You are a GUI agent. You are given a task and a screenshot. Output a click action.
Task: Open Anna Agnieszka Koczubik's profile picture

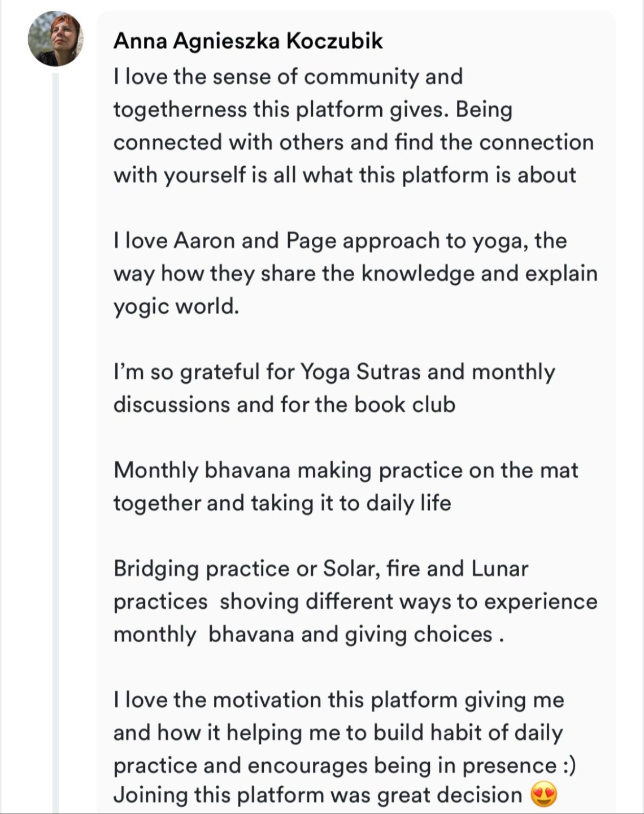(x=55, y=39)
